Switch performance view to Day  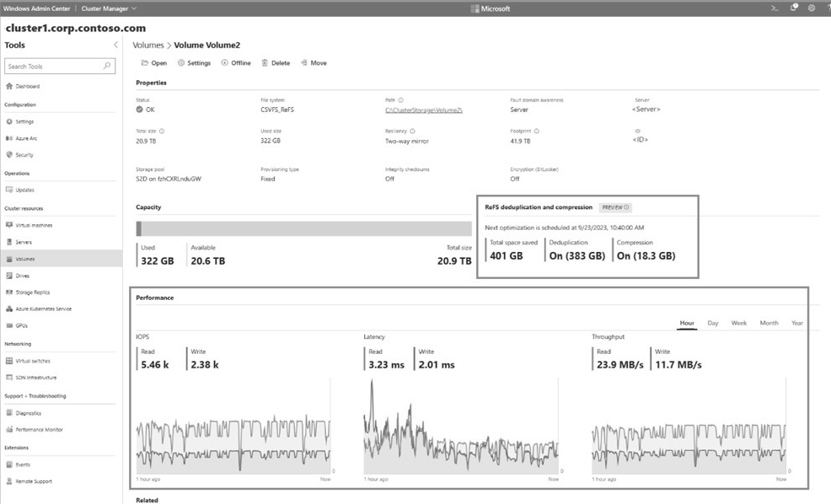click(713, 323)
